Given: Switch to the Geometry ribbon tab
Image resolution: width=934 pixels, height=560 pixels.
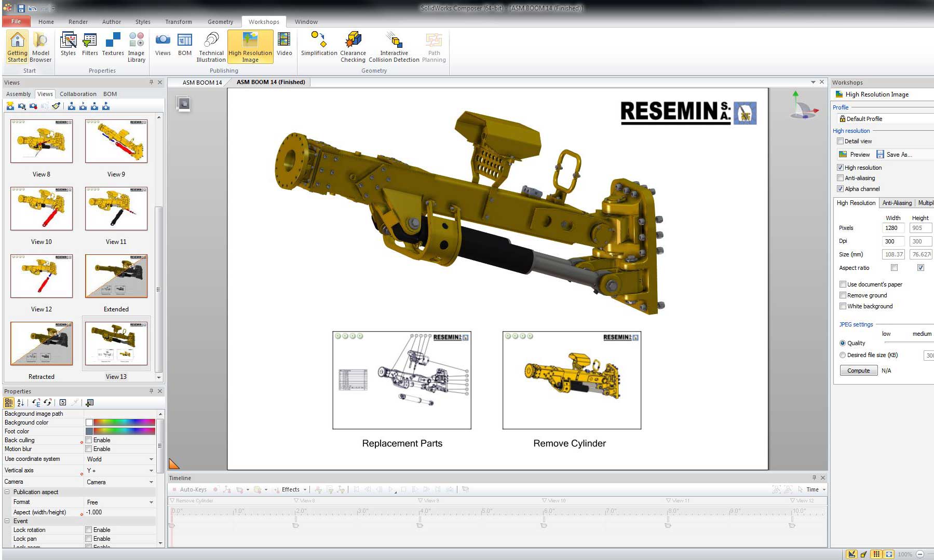Looking at the screenshot, I should coord(220,22).
